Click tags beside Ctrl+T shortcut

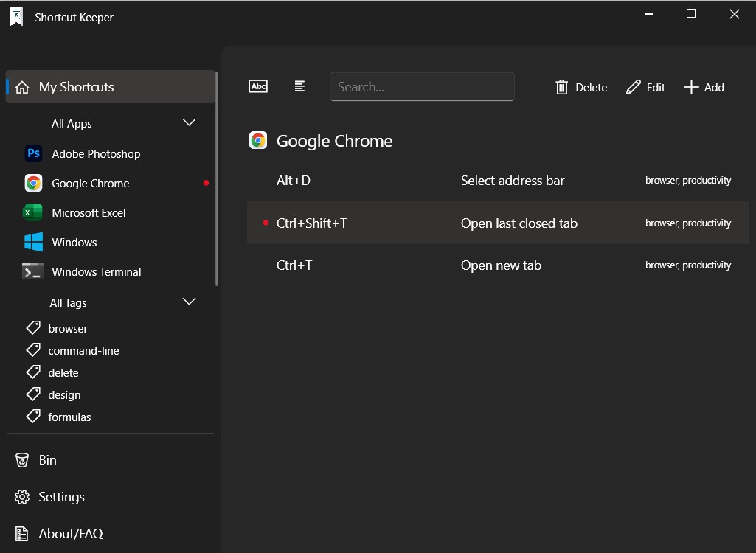[688, 265]
